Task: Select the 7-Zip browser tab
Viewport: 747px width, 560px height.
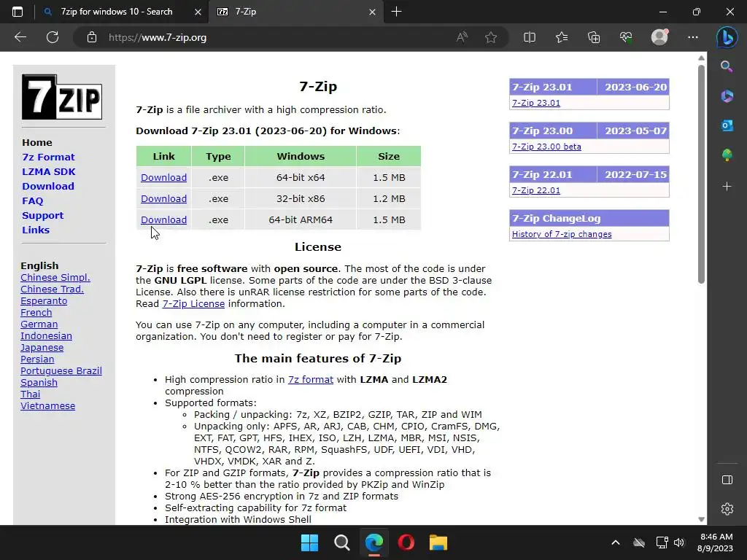Action: [295, 12]
